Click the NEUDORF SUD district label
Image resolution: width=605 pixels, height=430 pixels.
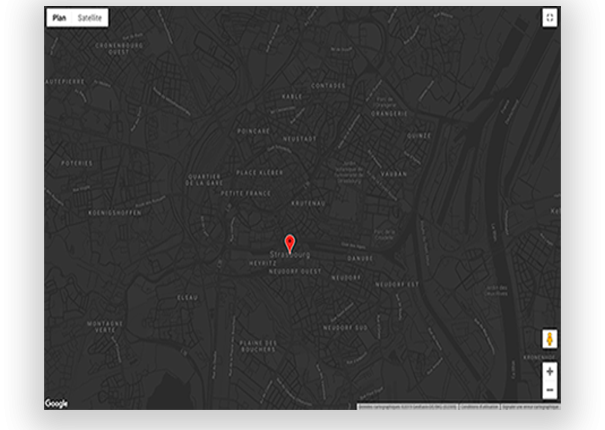[345, 328]
